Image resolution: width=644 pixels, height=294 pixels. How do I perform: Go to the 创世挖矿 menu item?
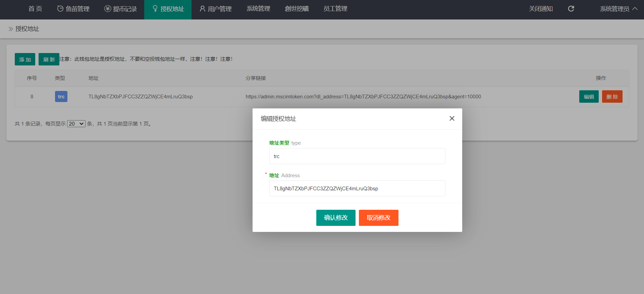[x=297, y=9]
